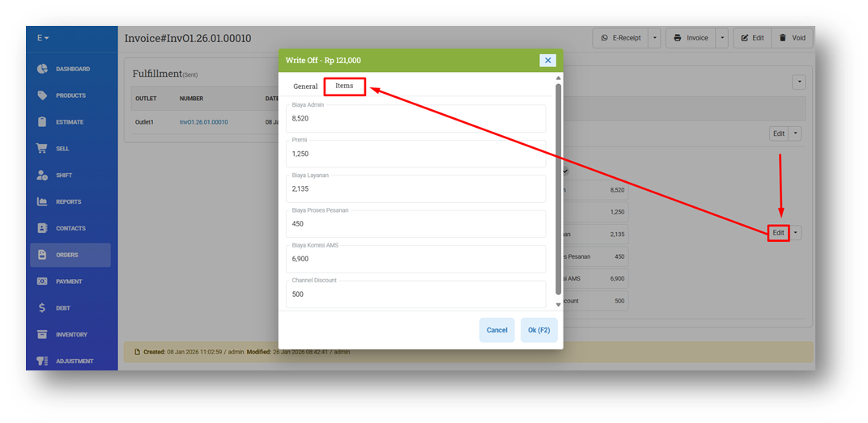Screen dimensions: 868x423
Task: Close the Write Off dialog with X
Action: 547,61
